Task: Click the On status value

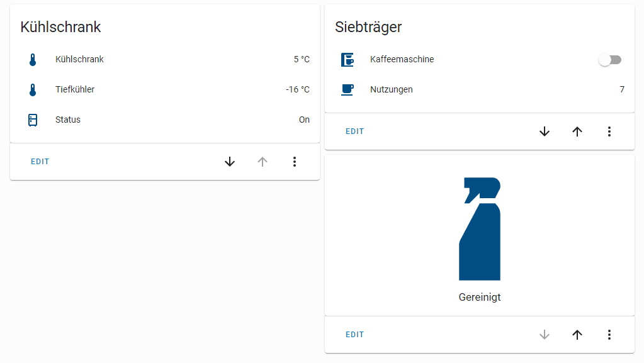Action: tap(304, 120)
